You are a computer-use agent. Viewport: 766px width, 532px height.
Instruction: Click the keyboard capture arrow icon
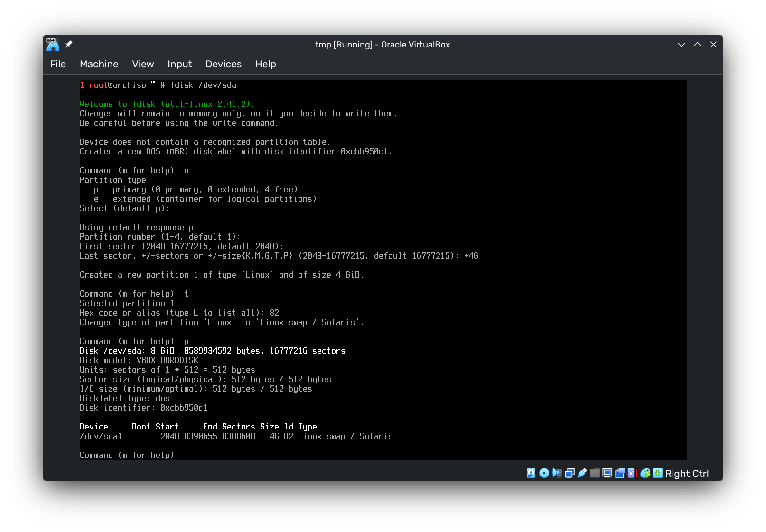657,473
